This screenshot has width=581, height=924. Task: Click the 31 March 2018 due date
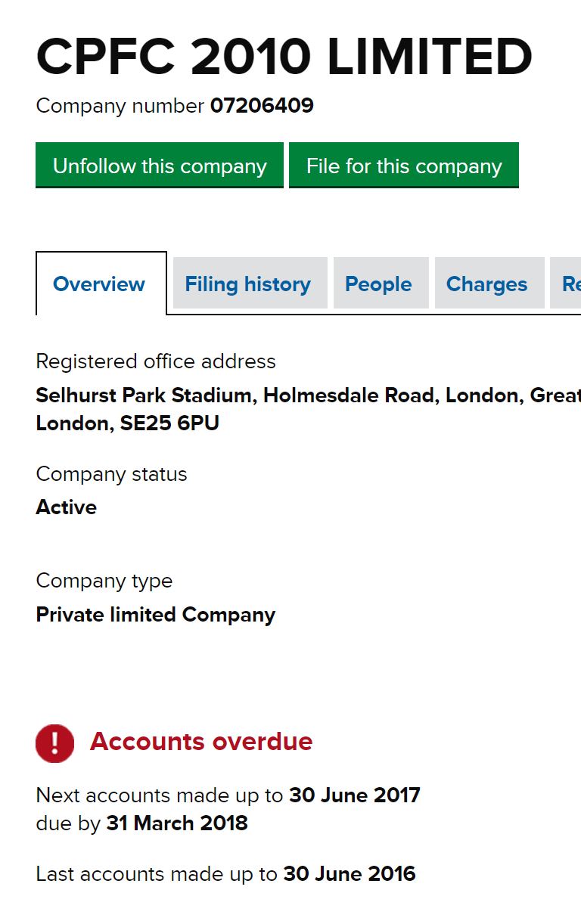[x=177, y=823]
